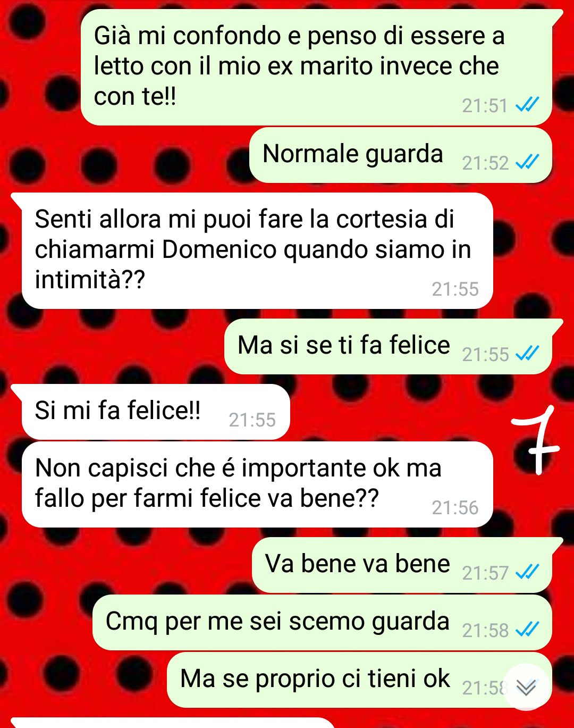The width and height of the screenshot is (574, 728).
Task: Tap the blue ticks on 'Ma si se ti fa felice'
Action: 527,354
